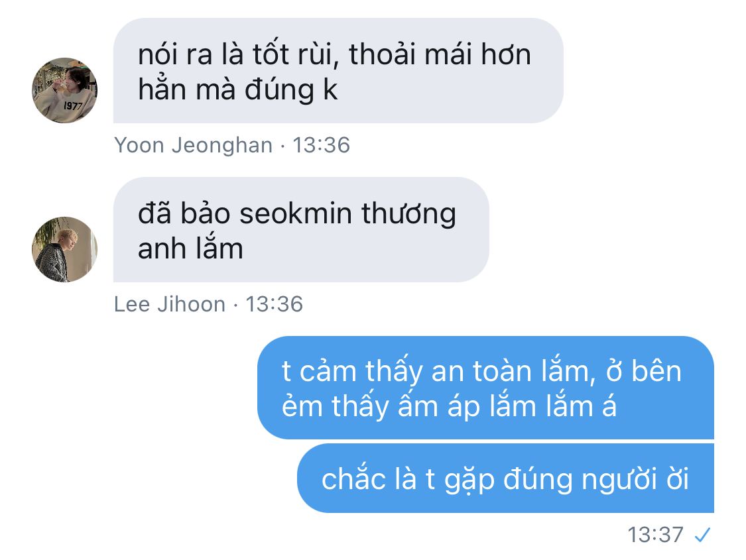Click the blue sent checkmark icon
This screenshot has width=746, height=560.
702,535
